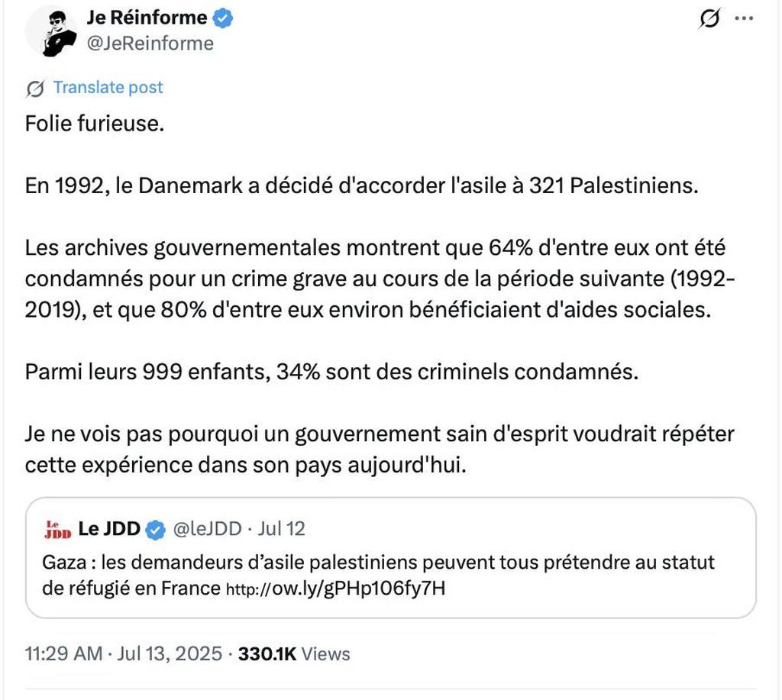The height and width of the screenshot is (700, 782).
Task: Click the sentence starting "Parmi leurs 999 enfants"
Action: (331, 373)
